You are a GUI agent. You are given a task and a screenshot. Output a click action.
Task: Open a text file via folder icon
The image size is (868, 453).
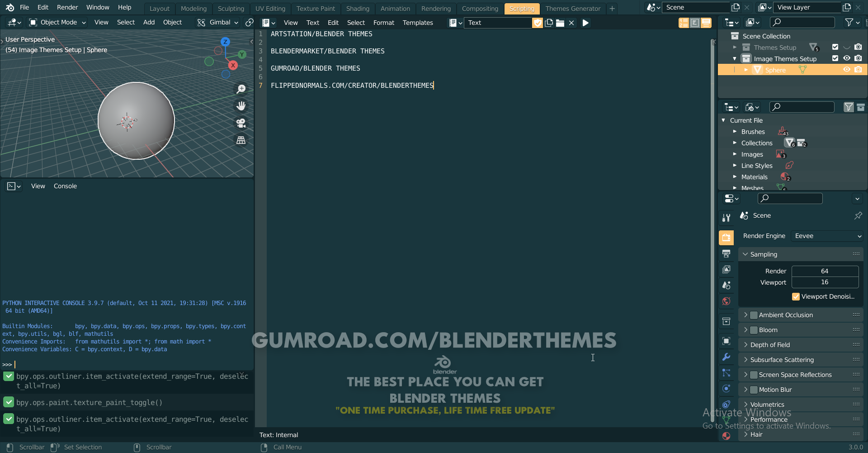pos(560,23)
